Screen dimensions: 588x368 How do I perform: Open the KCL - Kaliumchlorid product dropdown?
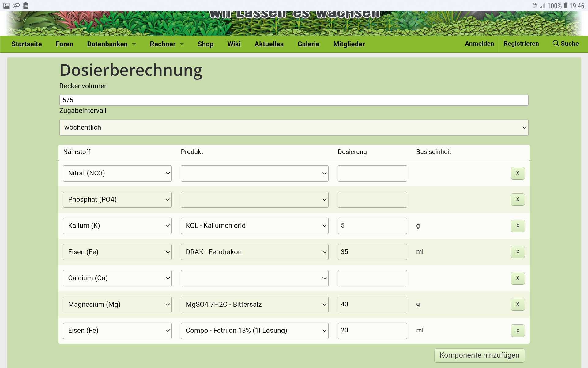(x=254, y=226)
